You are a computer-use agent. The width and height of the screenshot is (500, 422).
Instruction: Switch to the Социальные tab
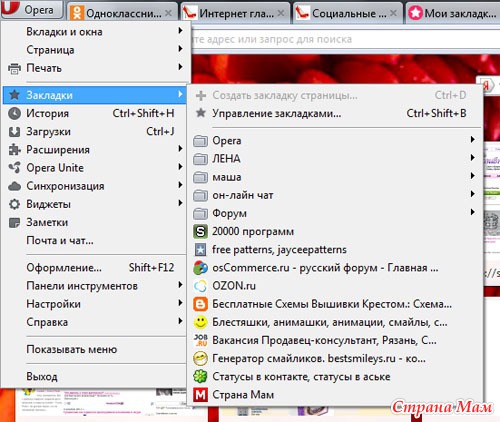click(x=348, y=13)
